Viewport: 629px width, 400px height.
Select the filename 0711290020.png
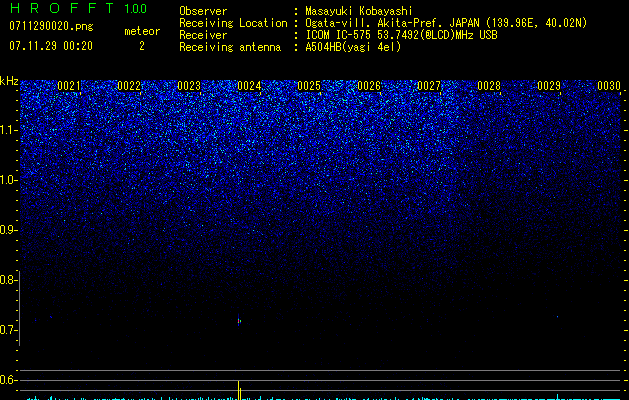click(x=51, y=26)
